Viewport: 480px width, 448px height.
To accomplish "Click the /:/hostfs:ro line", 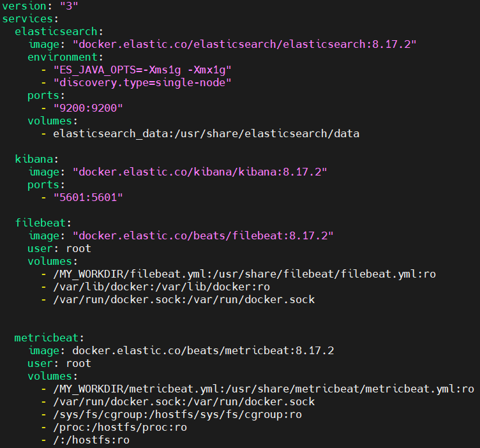I will pos(91,440).
